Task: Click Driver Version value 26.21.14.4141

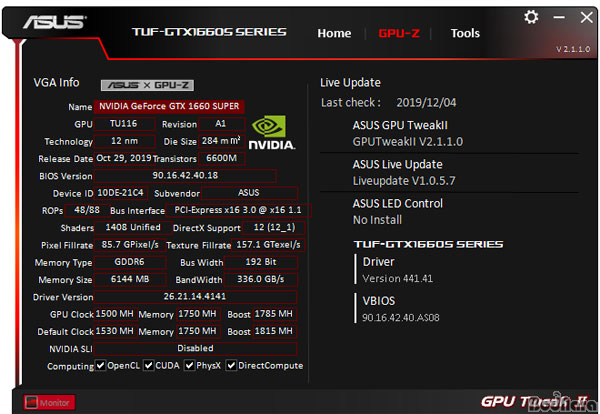Action: point(195,297)
